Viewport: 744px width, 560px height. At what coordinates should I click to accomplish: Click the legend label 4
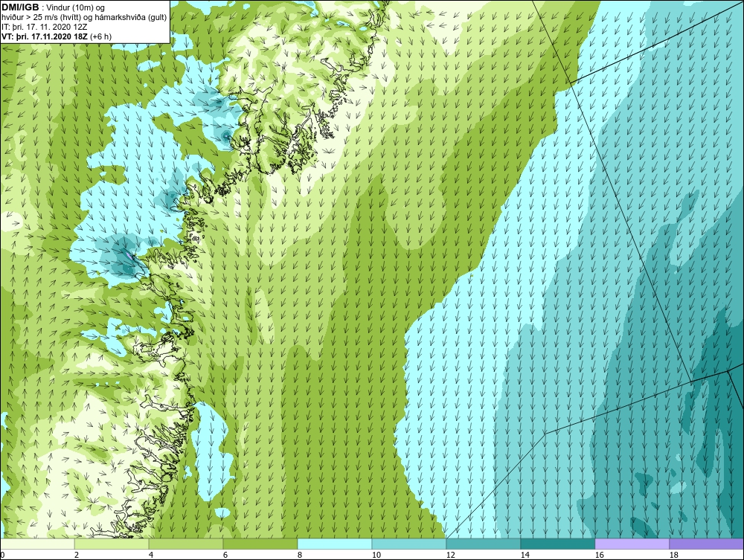tap(151, 555)
